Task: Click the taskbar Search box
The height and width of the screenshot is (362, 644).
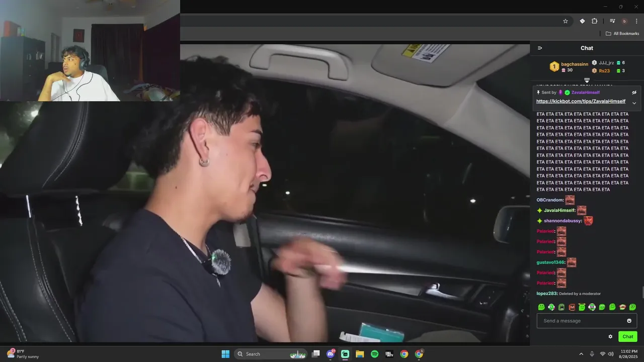Action: [x=271, y=354]
